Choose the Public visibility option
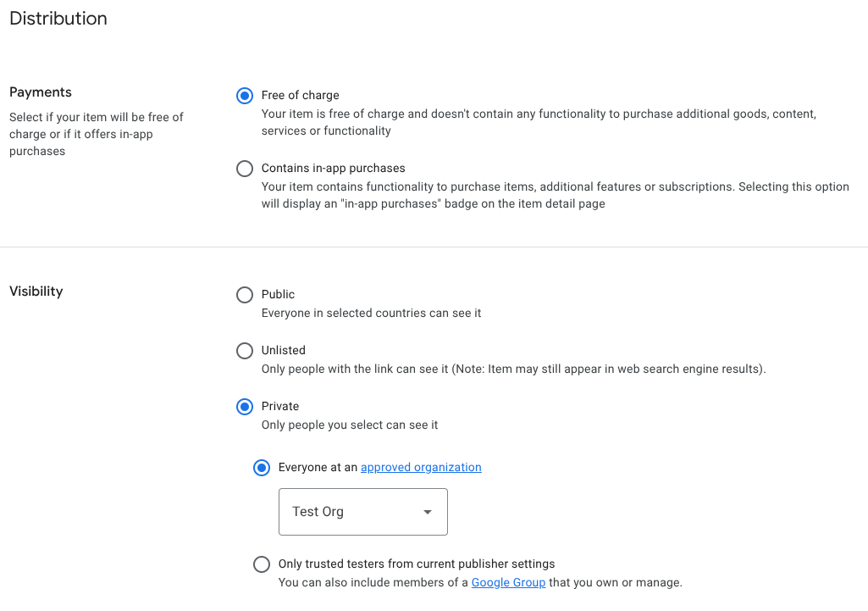Viewport: 868px width, 611px height. coord(244,295)
